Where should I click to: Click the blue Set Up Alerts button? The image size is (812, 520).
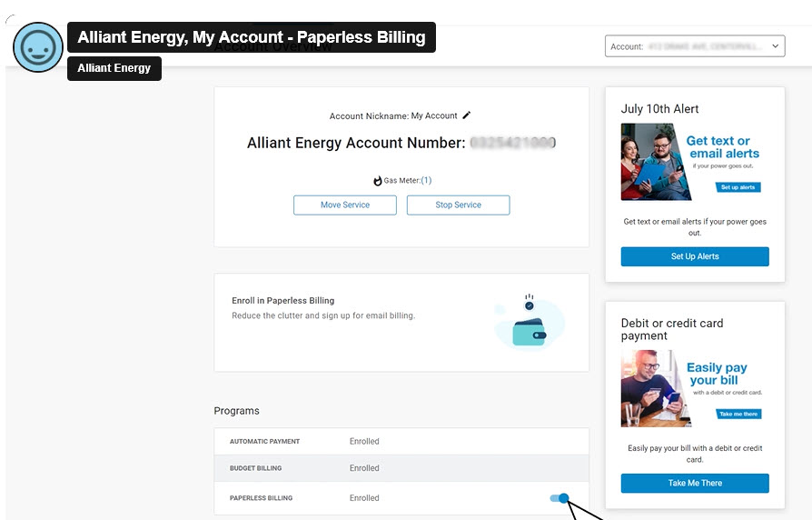(x=695, y=256)
